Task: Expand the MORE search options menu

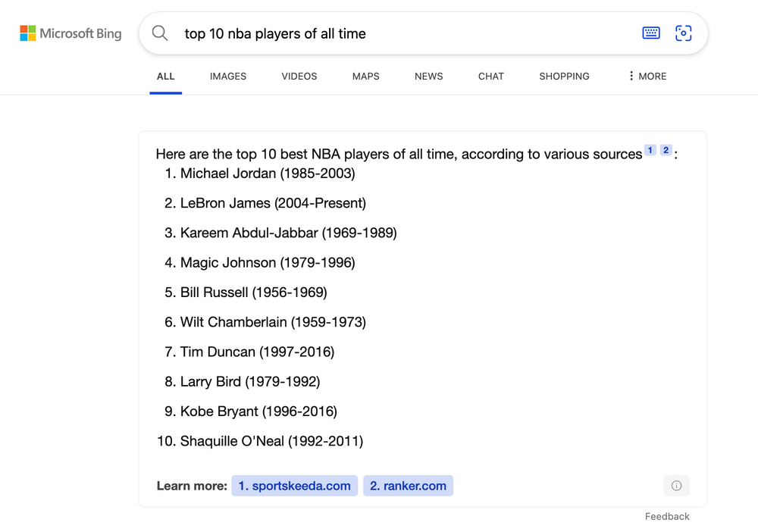Action: pyautogui.click(x=646, y=76)
